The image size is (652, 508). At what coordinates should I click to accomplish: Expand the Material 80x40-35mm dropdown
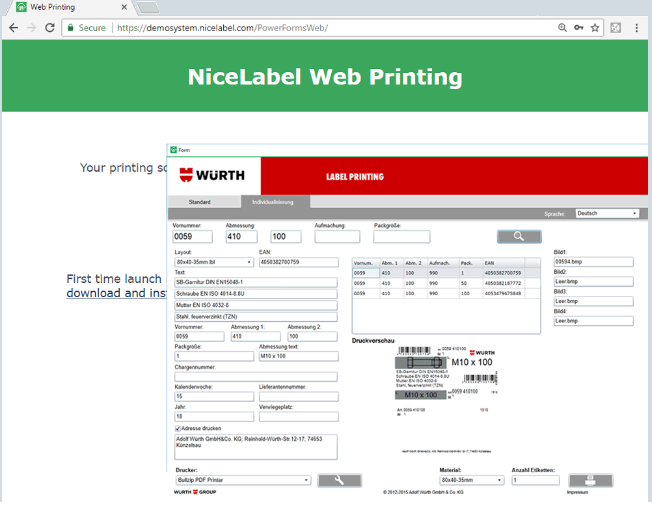point(472,480)
